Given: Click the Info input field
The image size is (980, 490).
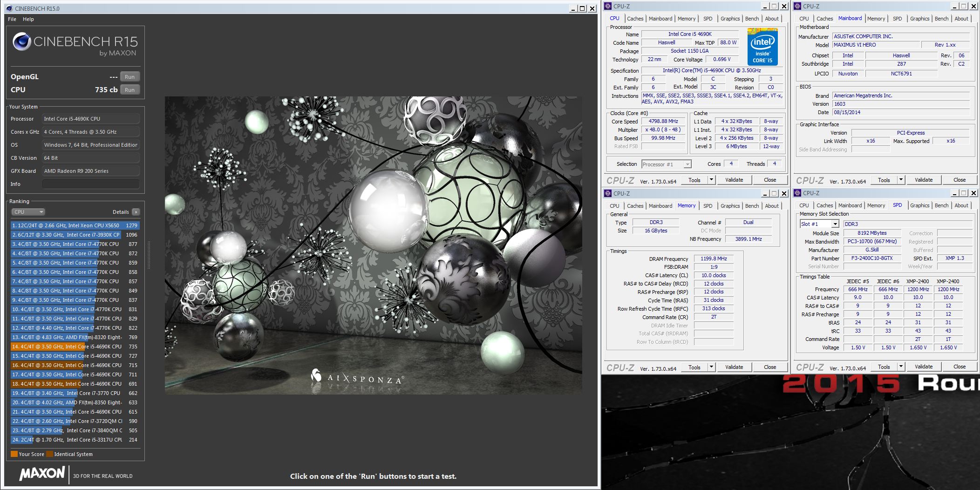Looking at the screenshot, I should [91, 184].
